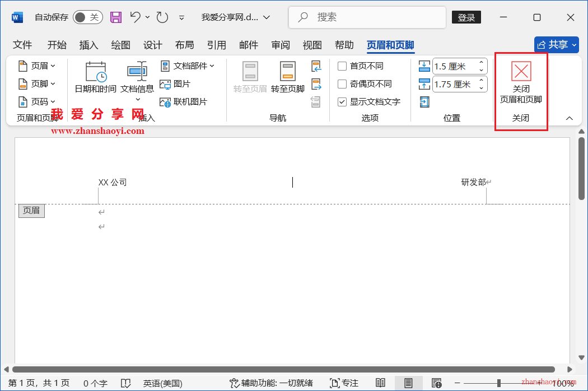
Task: Undo the last action
Action: 136,17
